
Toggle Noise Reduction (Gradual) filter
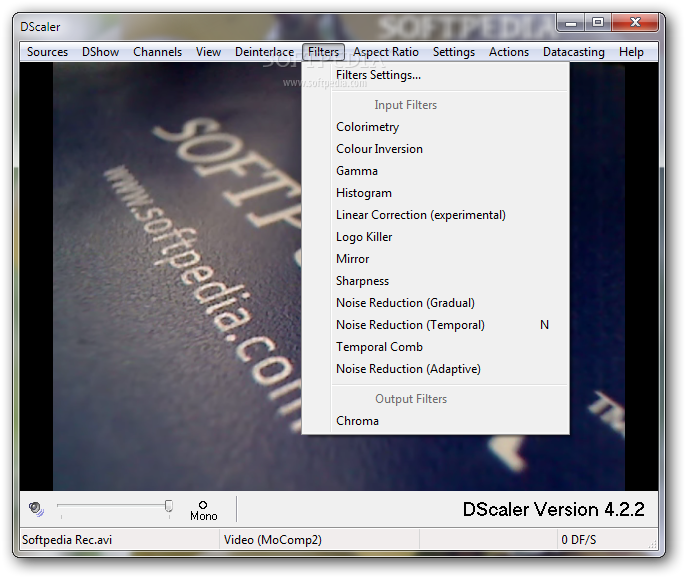[x=436, y=303]
